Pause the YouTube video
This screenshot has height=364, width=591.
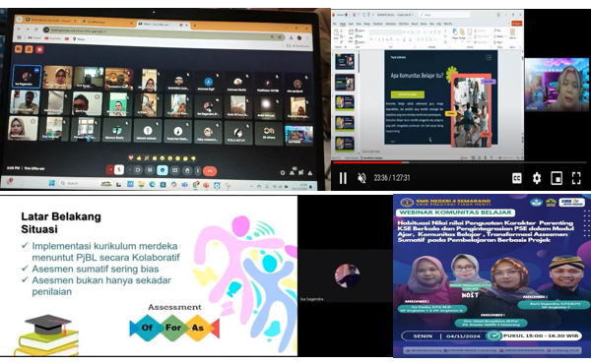coord(343,178)
